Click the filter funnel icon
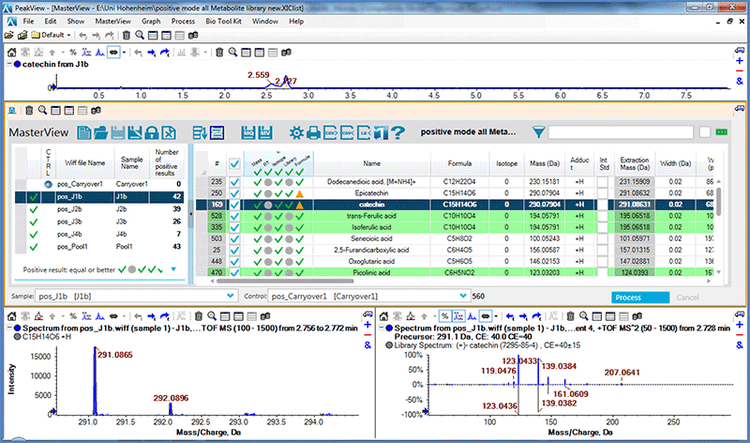 [x=539, y=132]
